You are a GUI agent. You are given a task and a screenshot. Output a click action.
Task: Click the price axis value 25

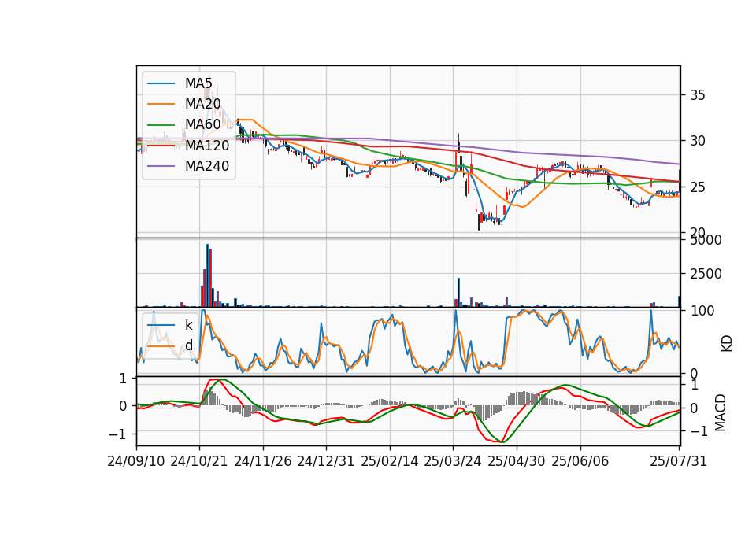698,187
